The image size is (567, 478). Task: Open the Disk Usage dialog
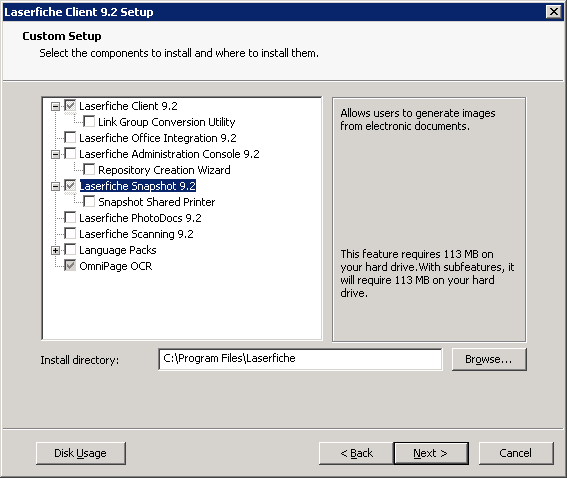pyautogui.click(x=81, y=453)
